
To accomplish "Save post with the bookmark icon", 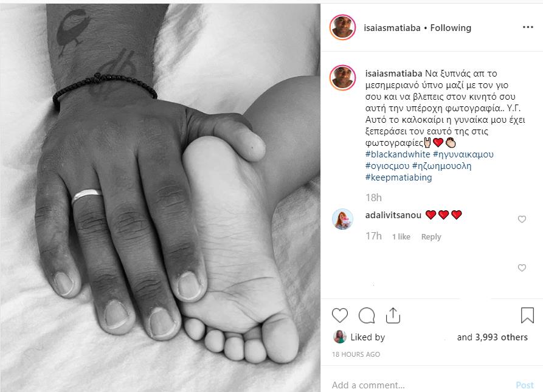I will (x=527, y=315).
